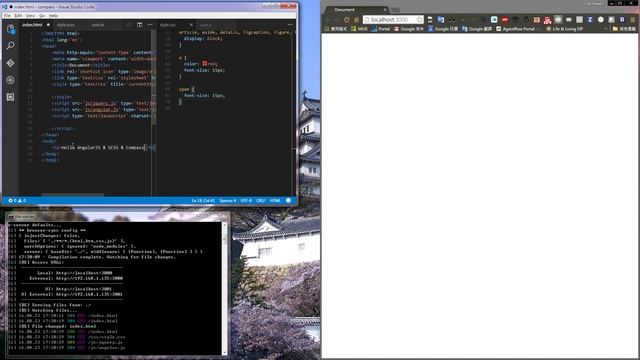The height and width of the screenshot is (360, 640).
Task: Open File menu in VS Code
Action: click(7, 16)
